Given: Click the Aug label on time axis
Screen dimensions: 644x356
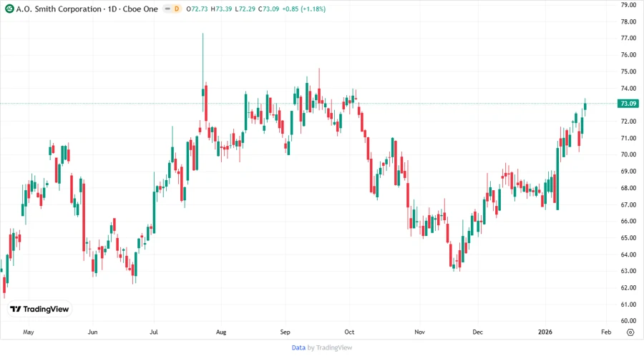Looking at the screenshot, I should click(x=221, y=332).
